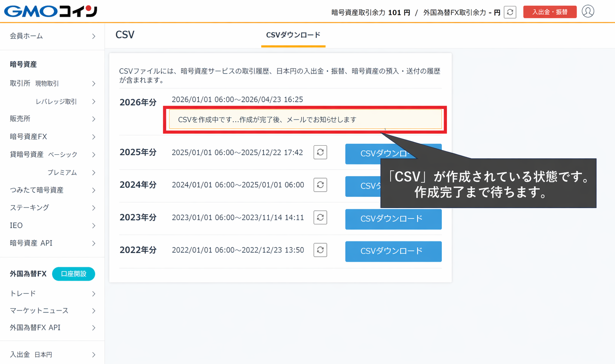Click the CSVを作成中です notice message
615x364 pixels.
(x=305, y=120)
